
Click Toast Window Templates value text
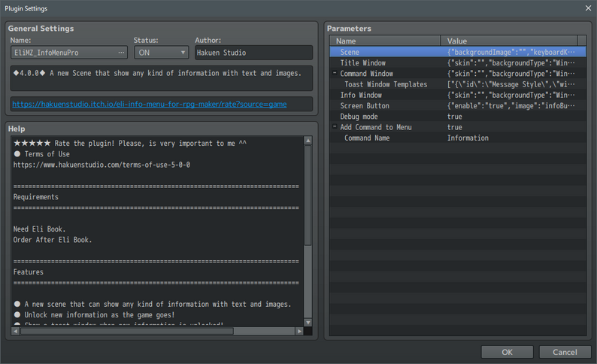[511, 84]
